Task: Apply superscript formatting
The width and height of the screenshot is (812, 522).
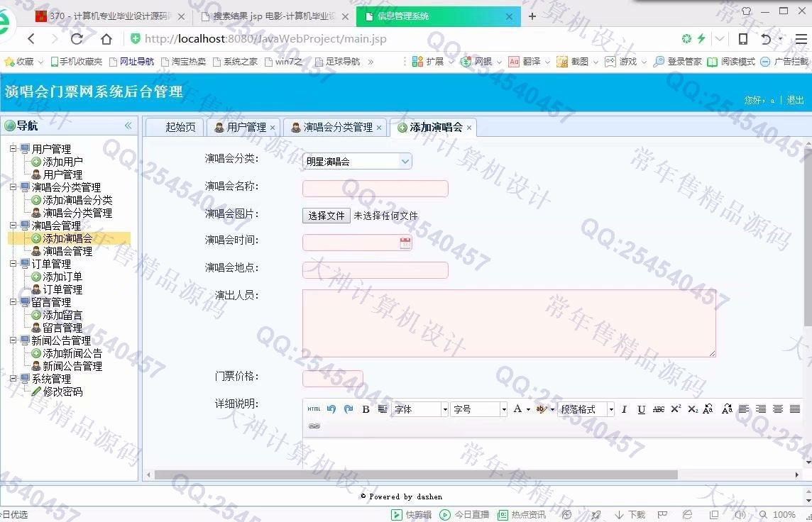Action: pos(676,409)
